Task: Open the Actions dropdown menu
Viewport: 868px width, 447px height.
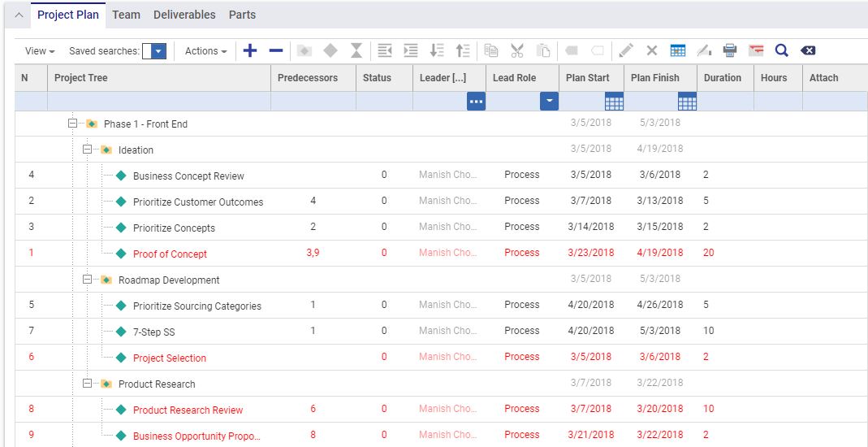Action: (x=206, y=51)
